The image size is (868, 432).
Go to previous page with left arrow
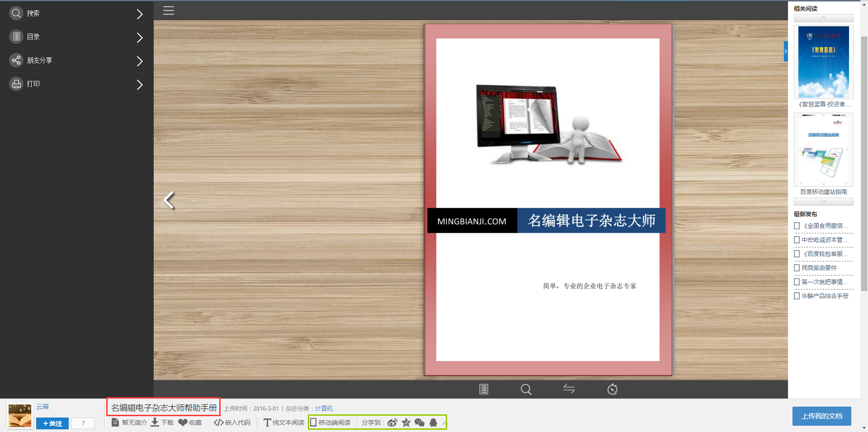169,200
